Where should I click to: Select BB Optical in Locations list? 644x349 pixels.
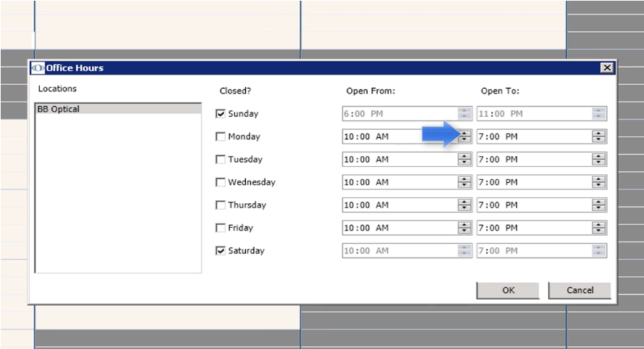pyautogui.click(x=58, y=110)
